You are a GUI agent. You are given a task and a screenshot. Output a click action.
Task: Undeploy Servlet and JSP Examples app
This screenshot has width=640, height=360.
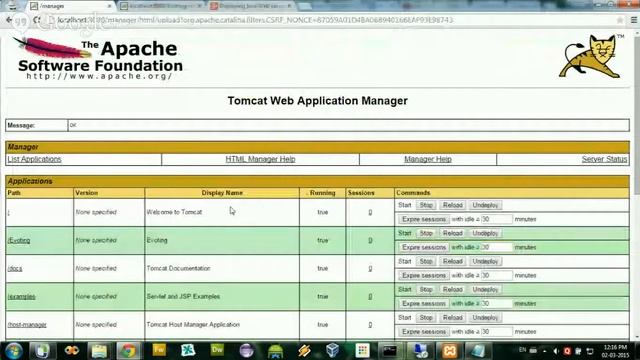485,290
